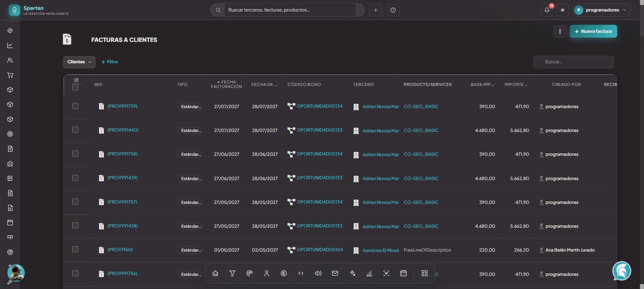Expand the Clientes dropdown

coord(79,62)
